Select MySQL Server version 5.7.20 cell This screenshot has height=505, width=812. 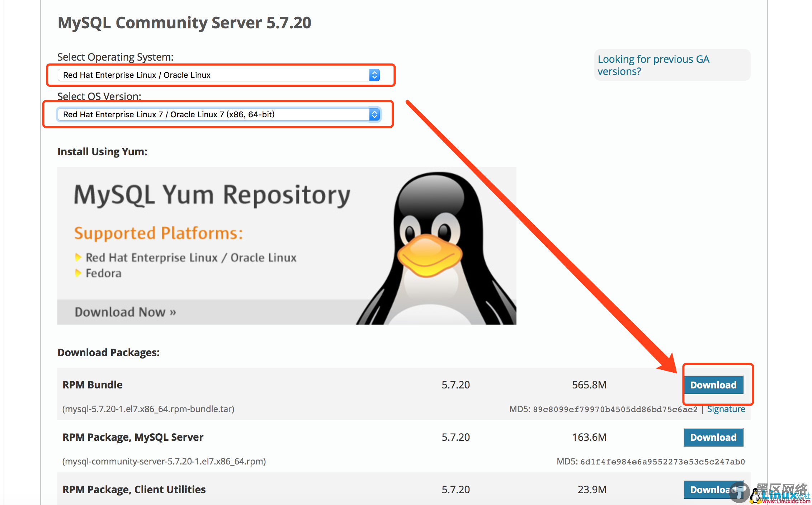455,437
